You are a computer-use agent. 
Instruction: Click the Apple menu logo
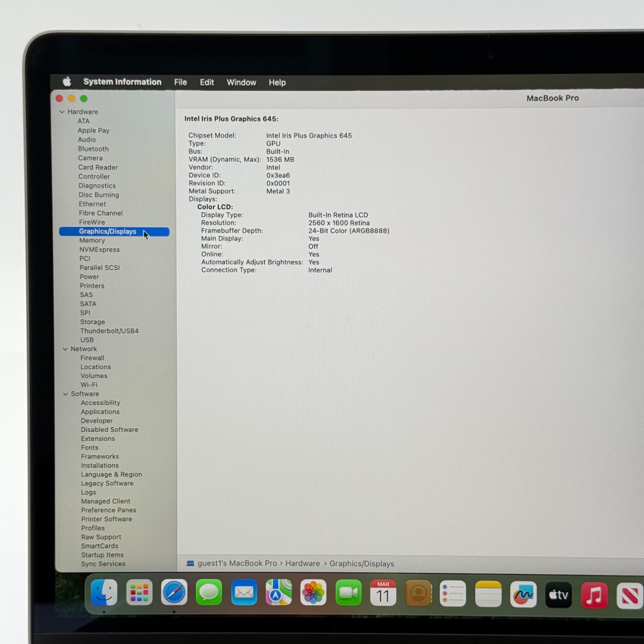coord(67,82)
